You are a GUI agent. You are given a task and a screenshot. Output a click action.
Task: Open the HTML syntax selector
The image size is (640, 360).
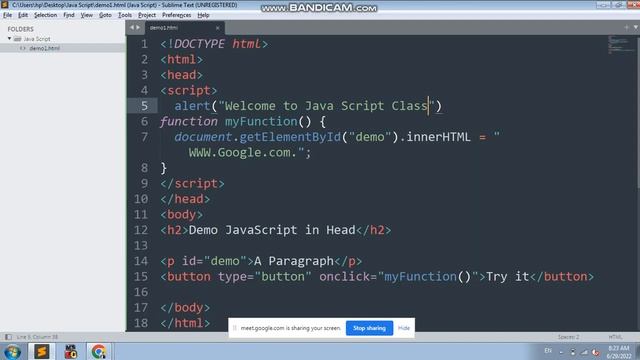616,337
